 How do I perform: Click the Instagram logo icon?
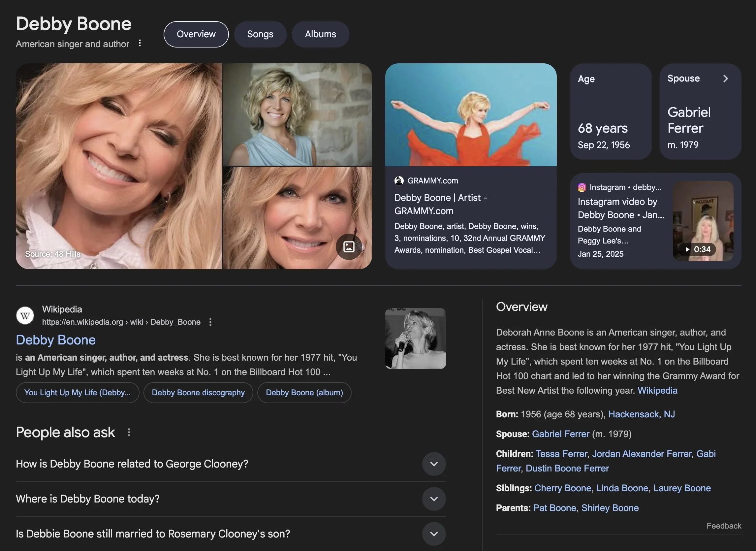pyautogui.click(x=582, y=187)
